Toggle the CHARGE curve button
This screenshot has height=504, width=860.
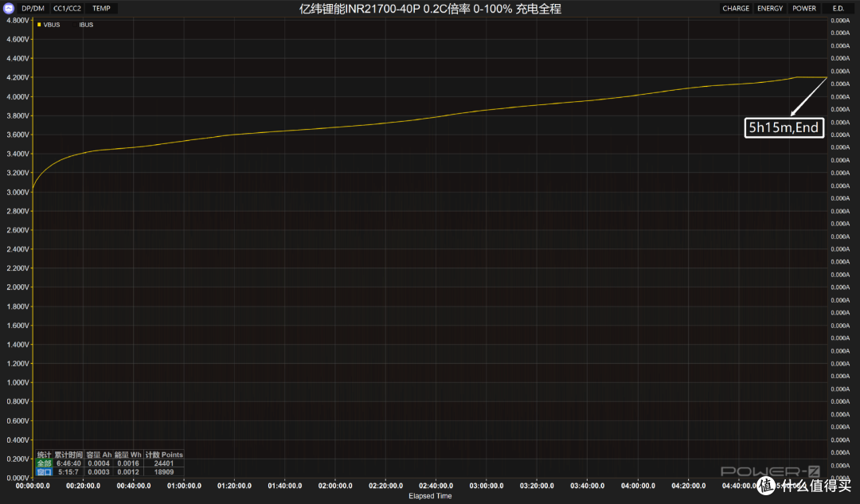tap(736, 8)
